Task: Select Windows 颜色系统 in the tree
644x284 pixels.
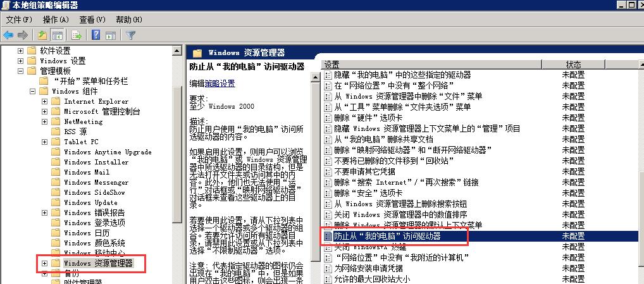Action: 94,243
